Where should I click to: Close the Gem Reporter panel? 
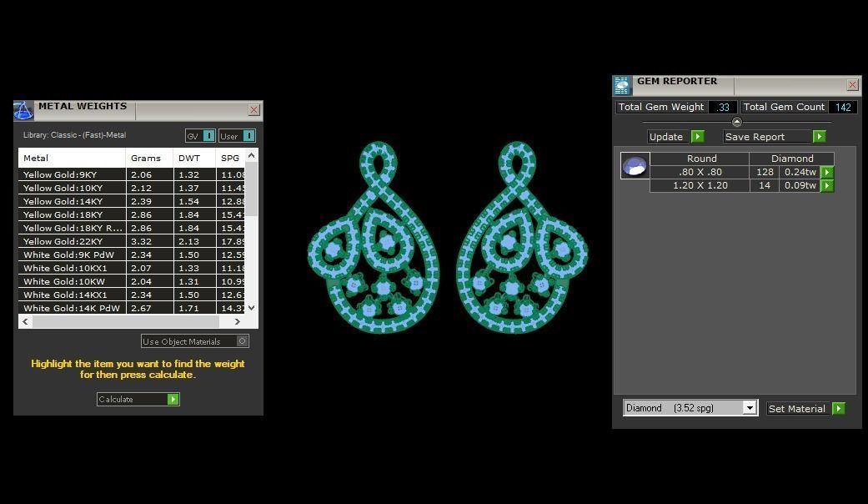pyautogui.click(x=852, y=85)
